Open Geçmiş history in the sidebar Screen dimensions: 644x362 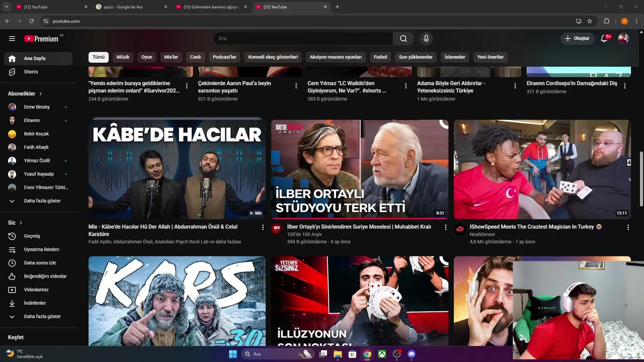(38, 236)
